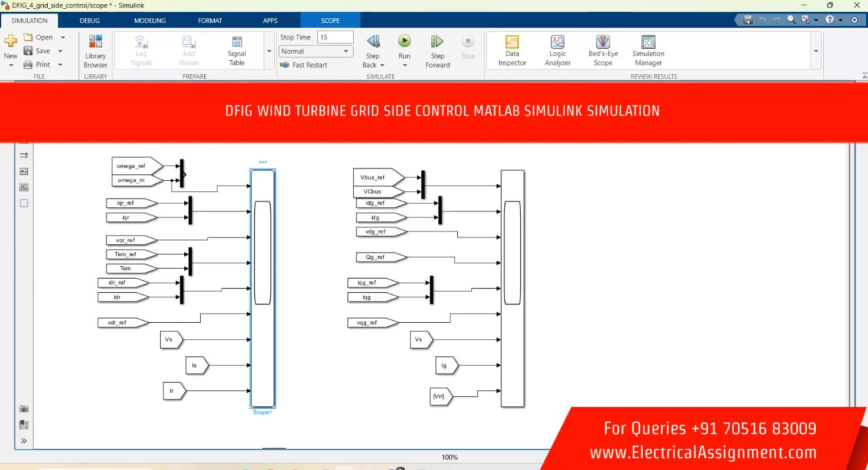Image resolution: width=868 pixels, height=470 pixels.
Task: Open the Save dropdown arrow
Action: tap(61, 51)
